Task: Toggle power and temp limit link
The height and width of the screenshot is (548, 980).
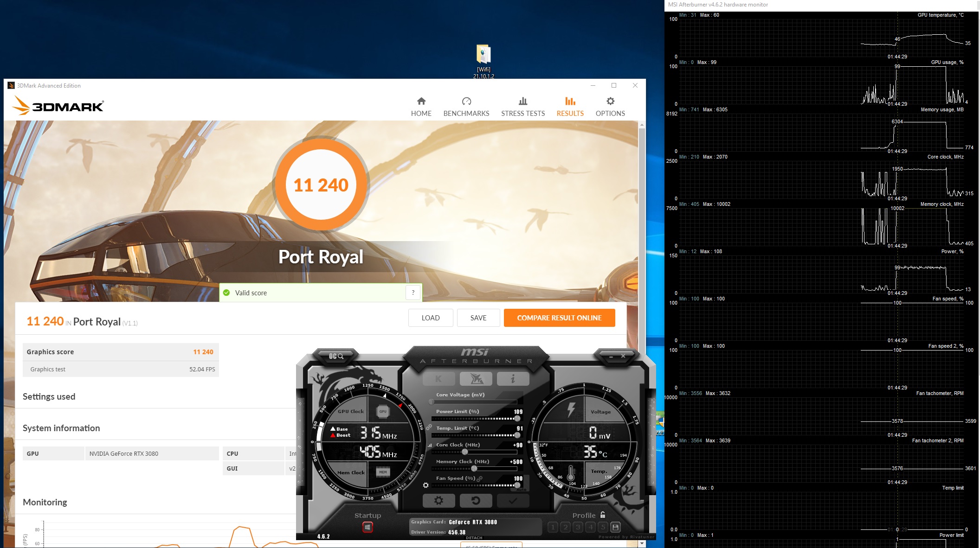Action: (x=429, y=427)
